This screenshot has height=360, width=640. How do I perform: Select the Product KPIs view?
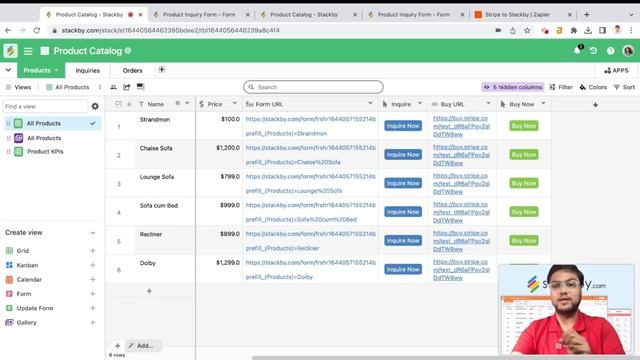point(45,151)
